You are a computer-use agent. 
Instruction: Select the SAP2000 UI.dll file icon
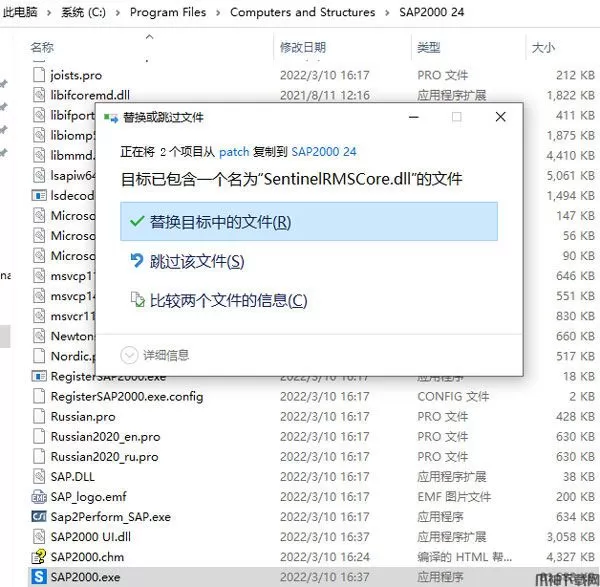39,536
